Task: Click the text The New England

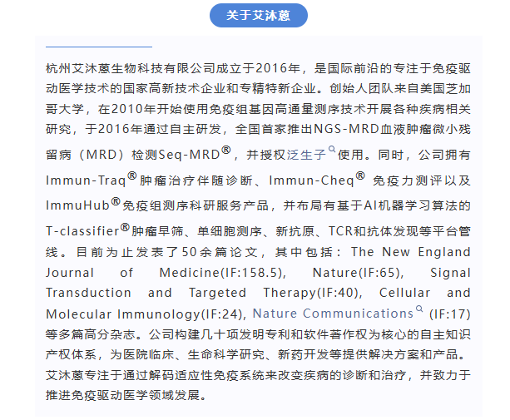Action: click(411, 252)
